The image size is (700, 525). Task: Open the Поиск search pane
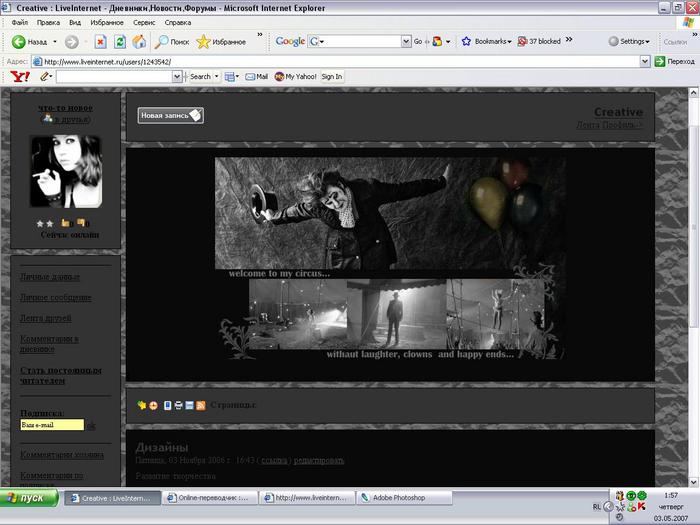[171, 42]
